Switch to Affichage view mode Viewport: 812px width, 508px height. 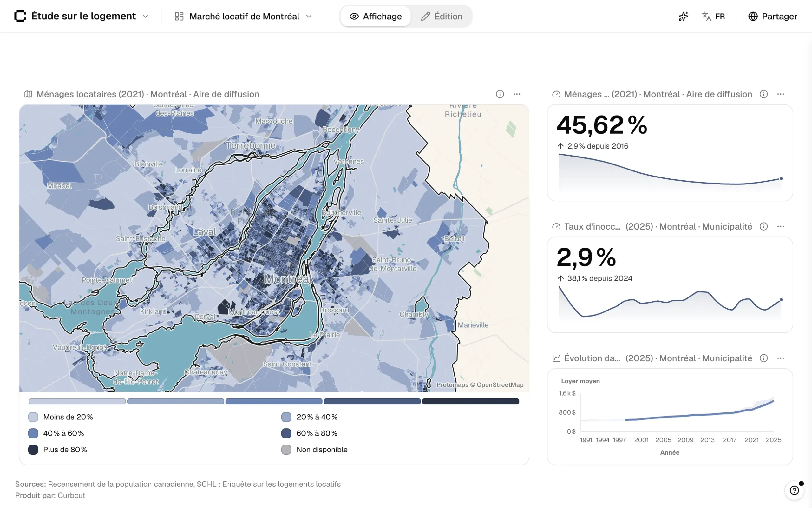click(376, 16)
